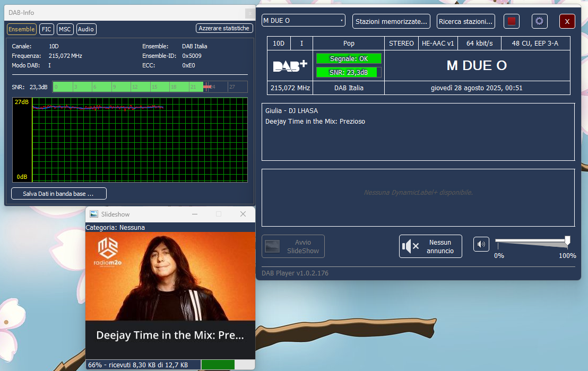Click the green SNR: 23,3dB indicator
The image size is (588, 371).
pos(349,72)
